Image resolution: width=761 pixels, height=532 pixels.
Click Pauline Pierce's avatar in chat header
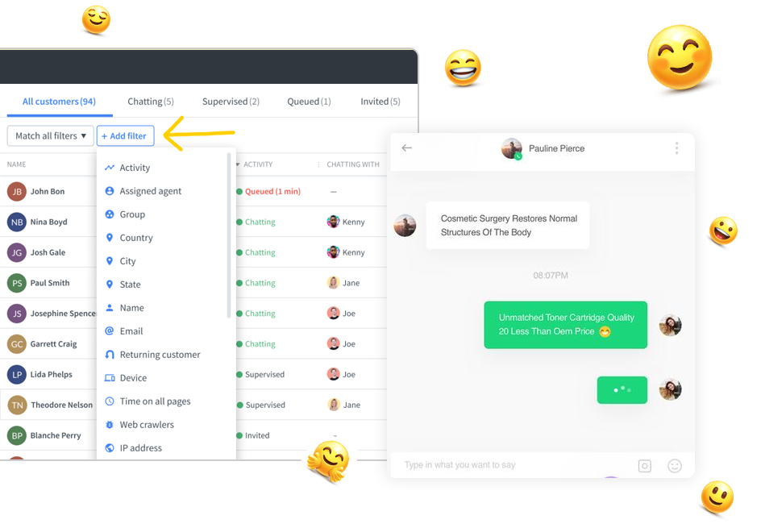tap(512, 148)
